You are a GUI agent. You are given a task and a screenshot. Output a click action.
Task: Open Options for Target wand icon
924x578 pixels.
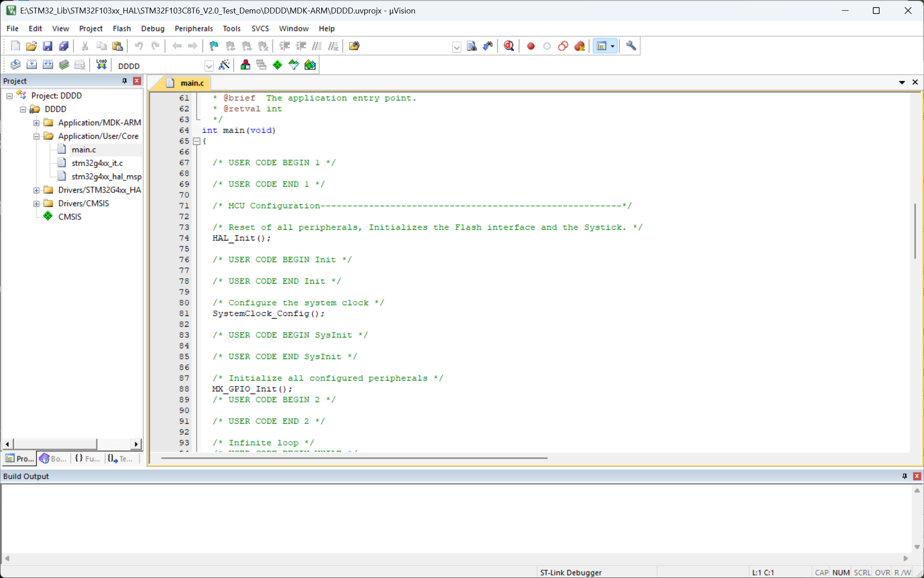pyautogui.click(x=224, y=65)
